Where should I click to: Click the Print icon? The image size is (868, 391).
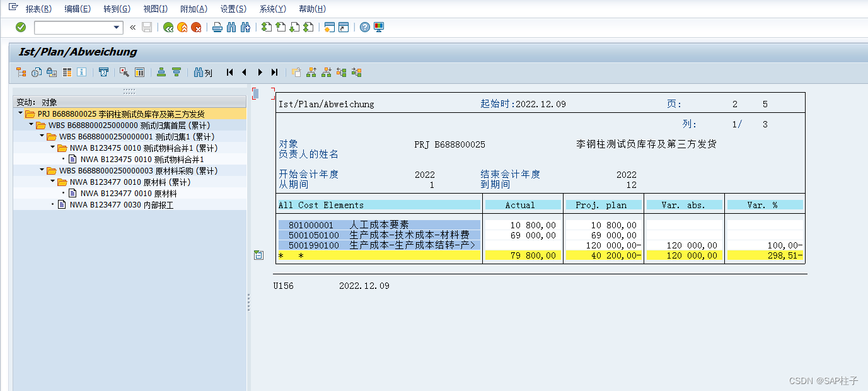tap(217, 27)
